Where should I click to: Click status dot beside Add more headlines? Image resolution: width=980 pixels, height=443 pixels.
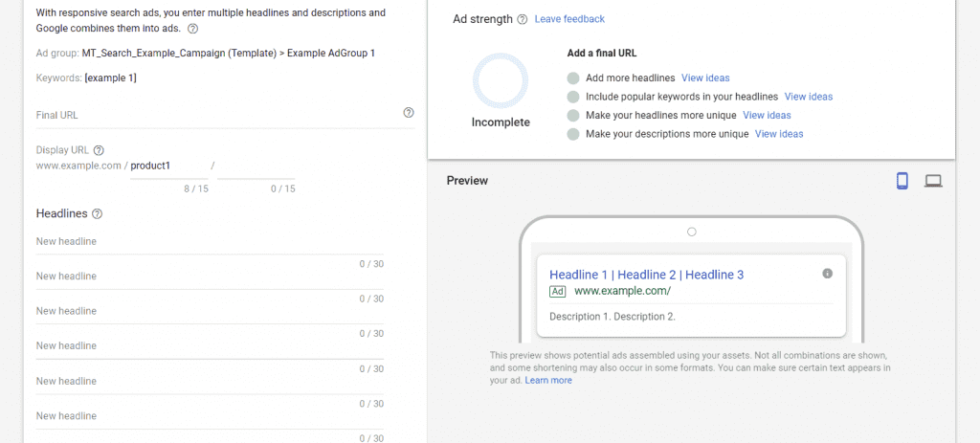573,78
